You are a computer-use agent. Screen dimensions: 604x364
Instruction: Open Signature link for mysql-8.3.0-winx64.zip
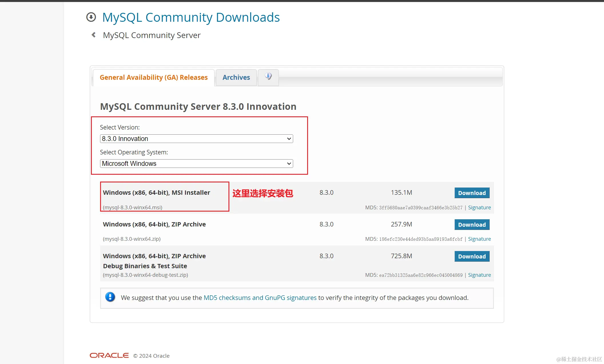[479, 239]
